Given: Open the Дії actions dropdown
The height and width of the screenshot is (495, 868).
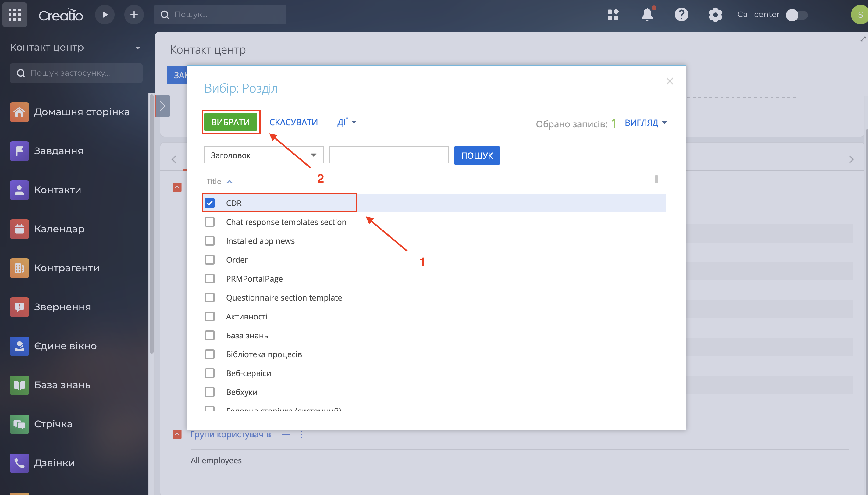Looking at the screenshot, I should pyautogui.click(x=347, y=122).
